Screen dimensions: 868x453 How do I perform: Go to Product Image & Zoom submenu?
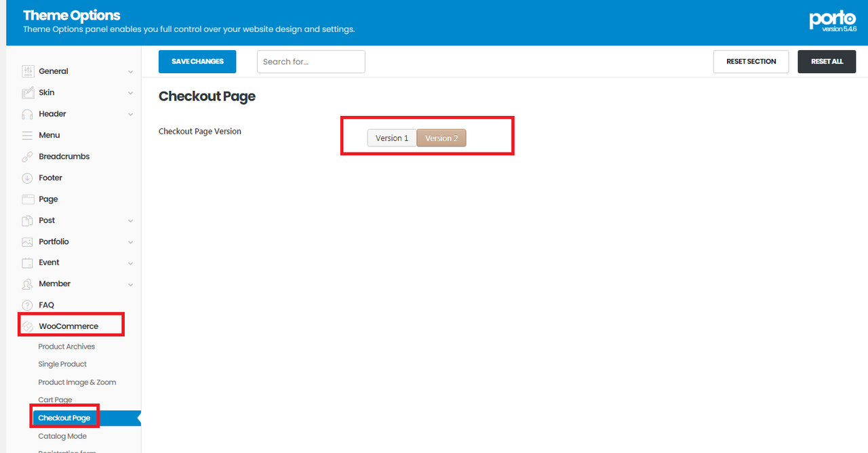[x=77, y=382]
